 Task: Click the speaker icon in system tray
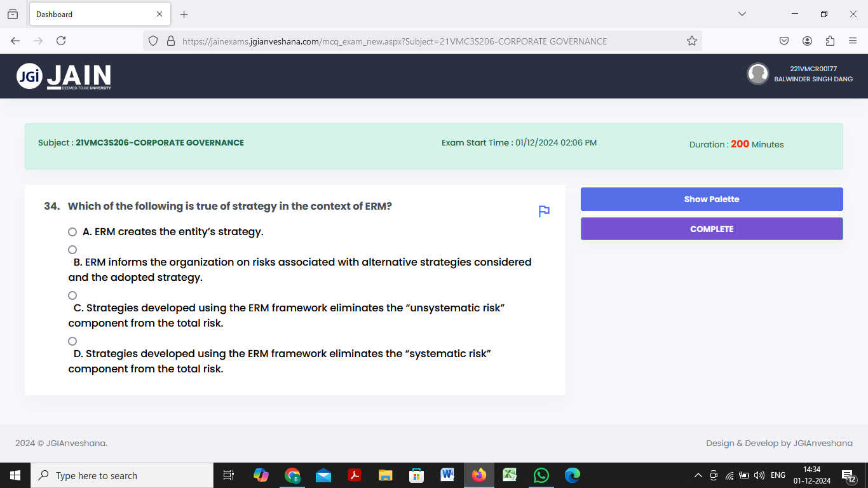[x=759, y=475]
